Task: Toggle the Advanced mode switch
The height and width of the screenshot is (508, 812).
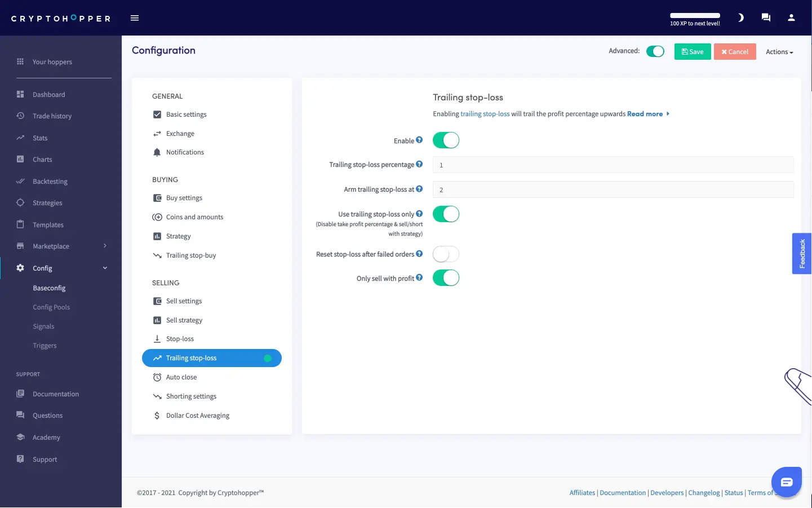Action: coord(655,51)
